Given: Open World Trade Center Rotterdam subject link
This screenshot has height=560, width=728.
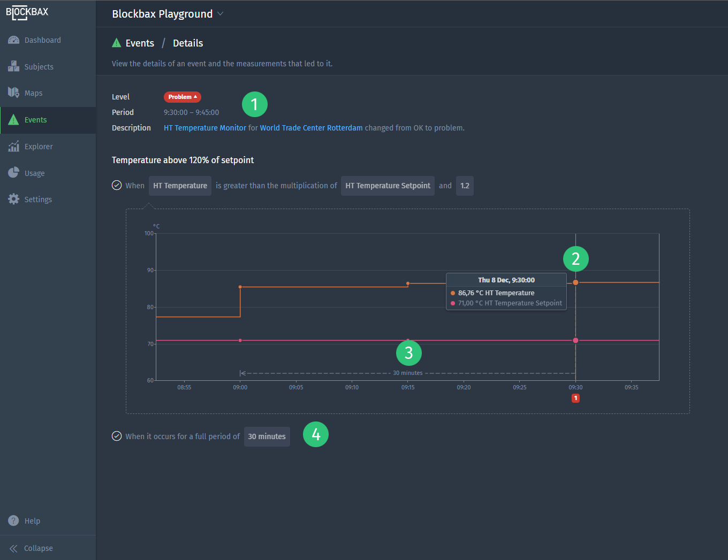Looking at the screenshot, I should tap(311, 128).
